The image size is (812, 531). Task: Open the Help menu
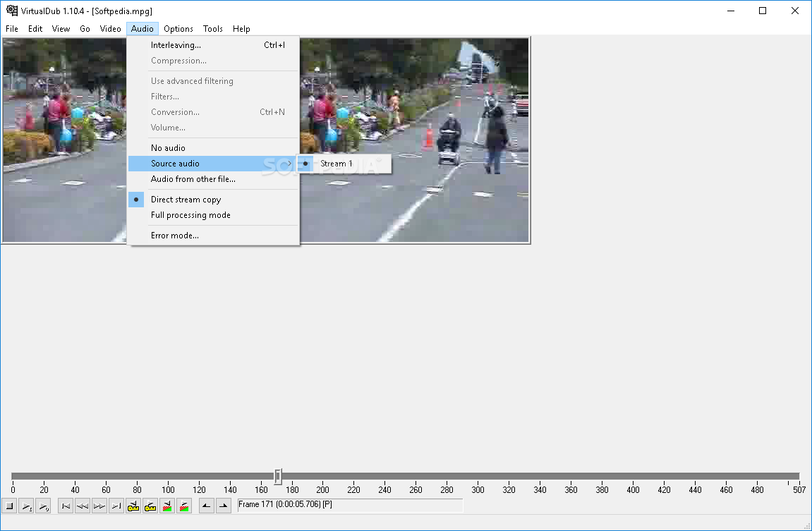[241, 28]
